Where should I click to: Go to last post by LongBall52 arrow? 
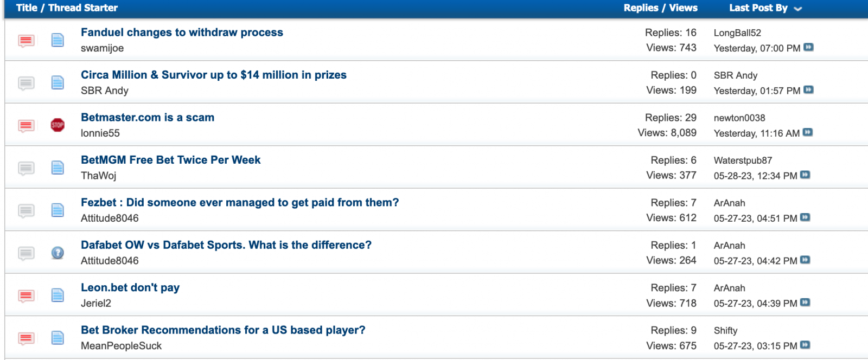[808, 47]
